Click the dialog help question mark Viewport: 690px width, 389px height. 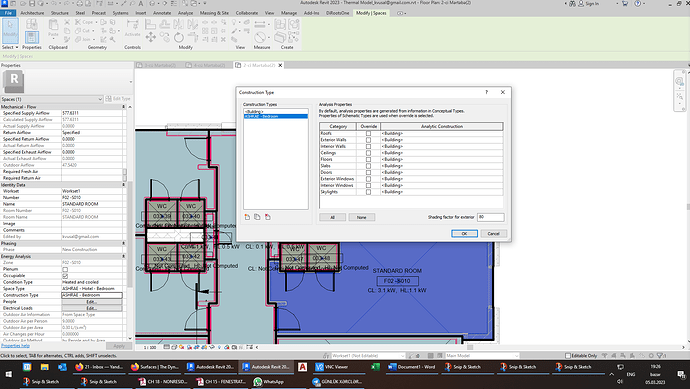487,92
